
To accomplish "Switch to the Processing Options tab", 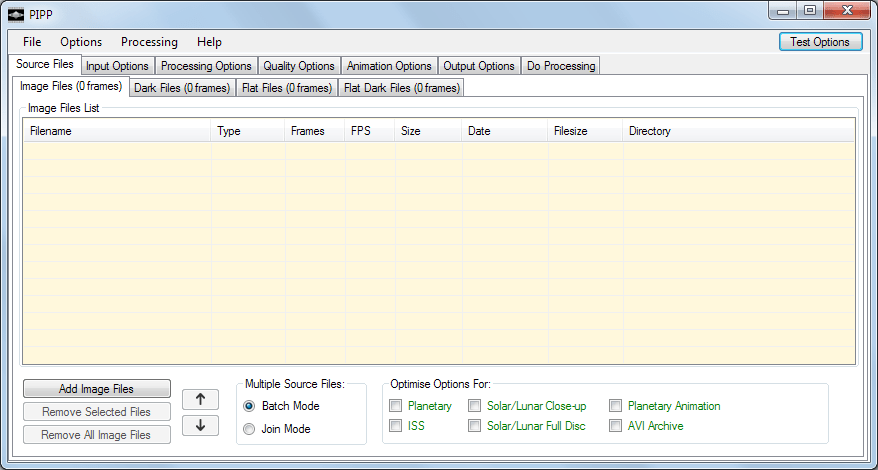I will click(206, 66).
